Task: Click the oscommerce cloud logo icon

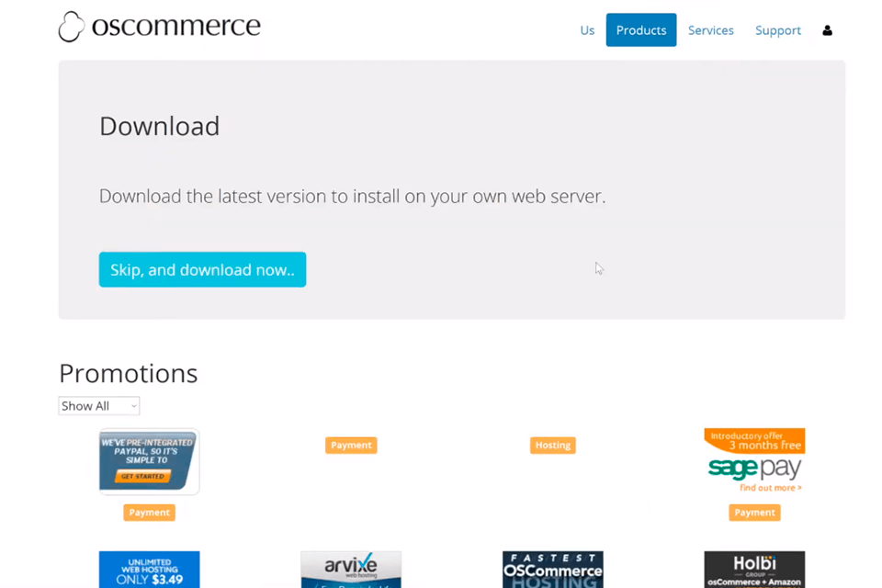Action: [x=72, y=27]
